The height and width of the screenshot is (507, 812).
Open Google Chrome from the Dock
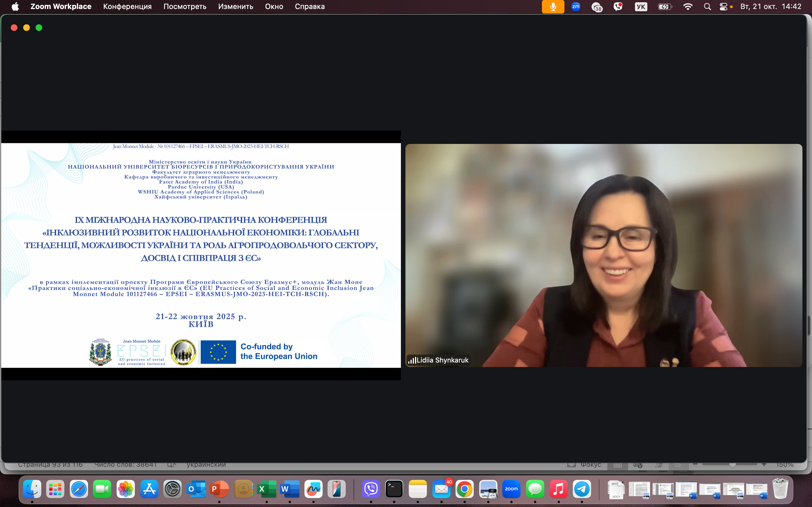point(464,489)
